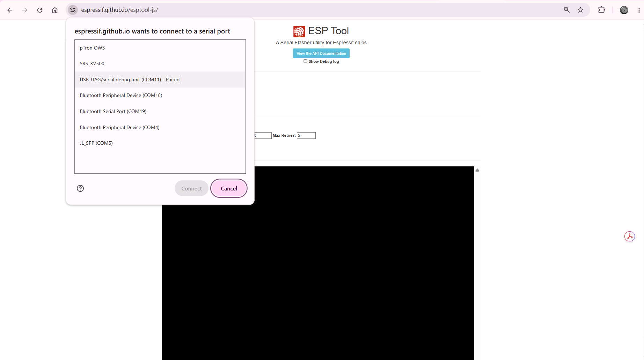644x360 pixels.
Task: Enable the Show Debug log checkbox
Action: [x=305, y=61]
